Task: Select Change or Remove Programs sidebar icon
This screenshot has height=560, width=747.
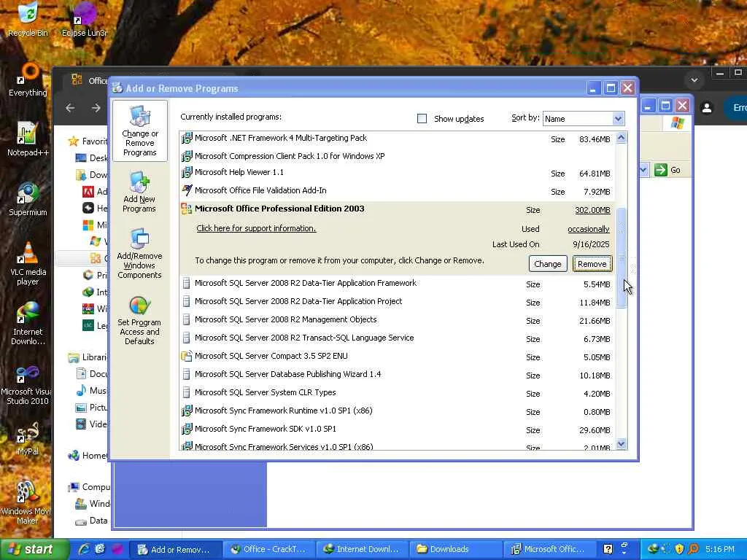Action: point(139,131)
